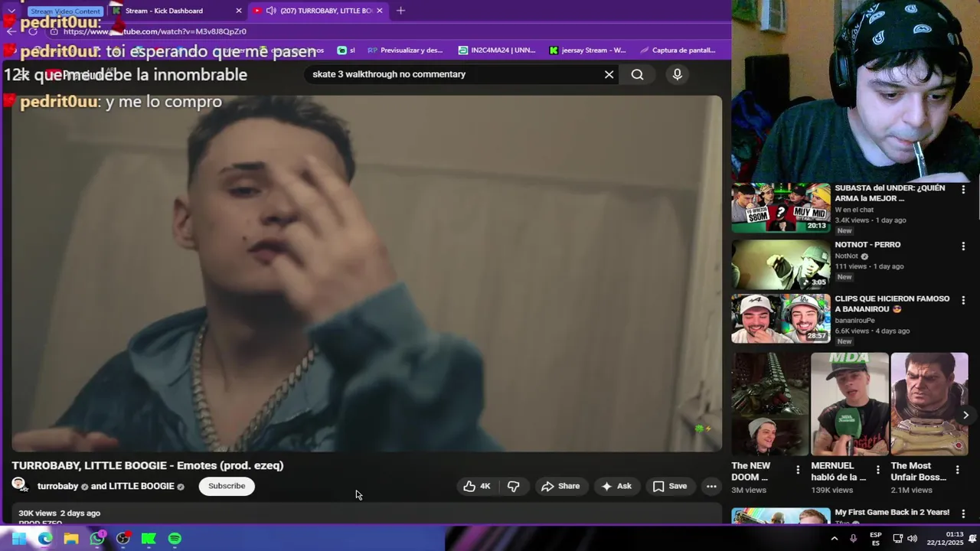Image resolution: width=980 pixels, height=551 pixels.
Task: Like the Emotes video
Action: (x=476, y=486)
